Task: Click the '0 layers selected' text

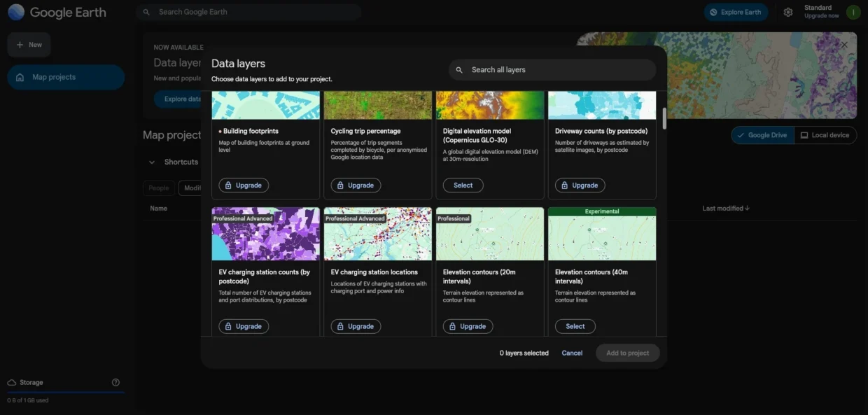Action: point(524,353)
